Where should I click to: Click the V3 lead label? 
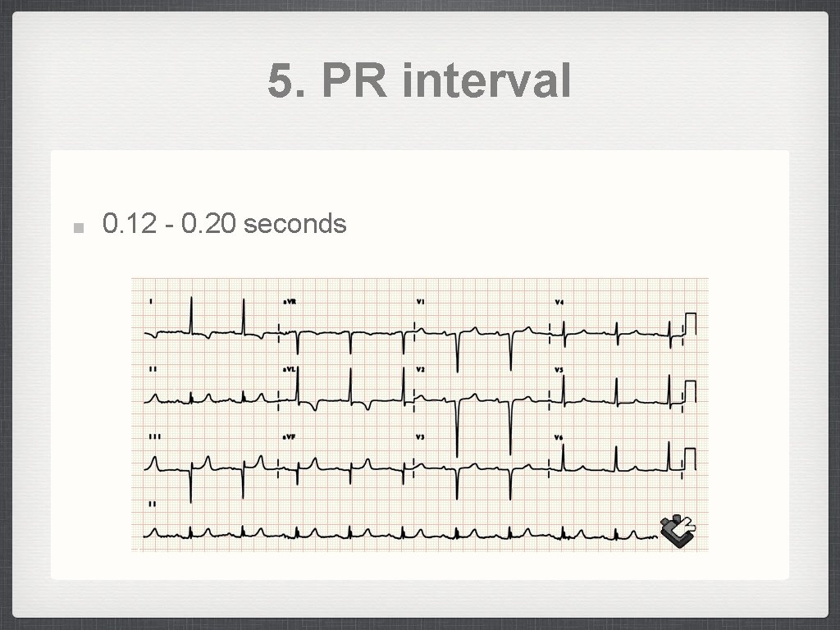pyautogui.click(x=420, y=436)
